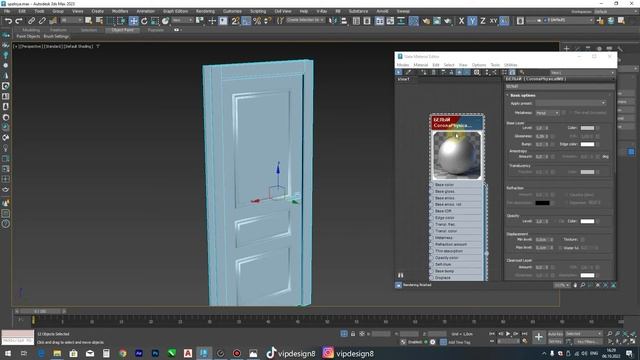Image resolution: width=640 pixels, height=360 pixels.
Task: Open the Modifiers menu
Action: tap(120, 11)
